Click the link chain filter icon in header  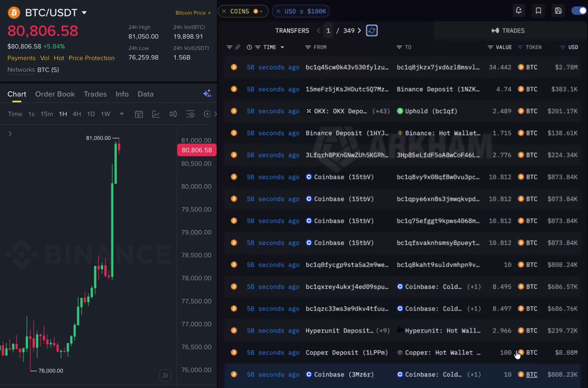238,47
